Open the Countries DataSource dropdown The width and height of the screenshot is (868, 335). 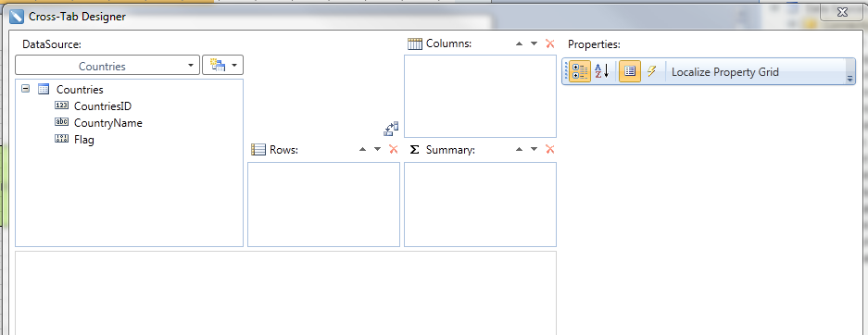point(107,66)
